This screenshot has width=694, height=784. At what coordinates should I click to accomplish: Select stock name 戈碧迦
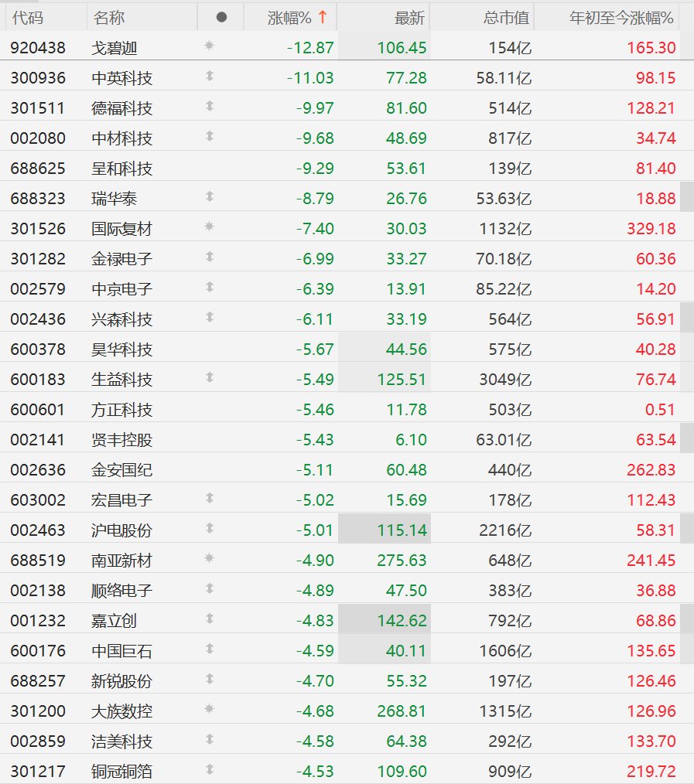(x=114, y=48)
